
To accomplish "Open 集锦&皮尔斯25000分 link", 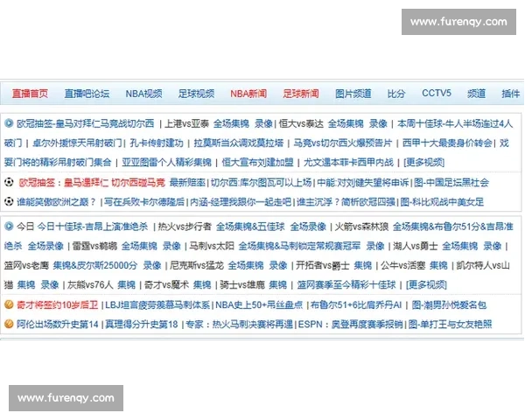I will [95, 266].
